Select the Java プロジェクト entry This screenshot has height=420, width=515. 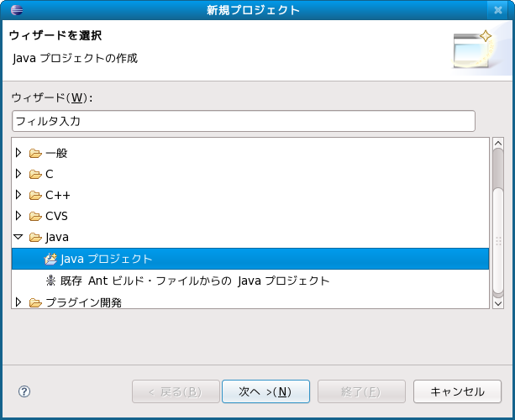click(x=250, y=259)
